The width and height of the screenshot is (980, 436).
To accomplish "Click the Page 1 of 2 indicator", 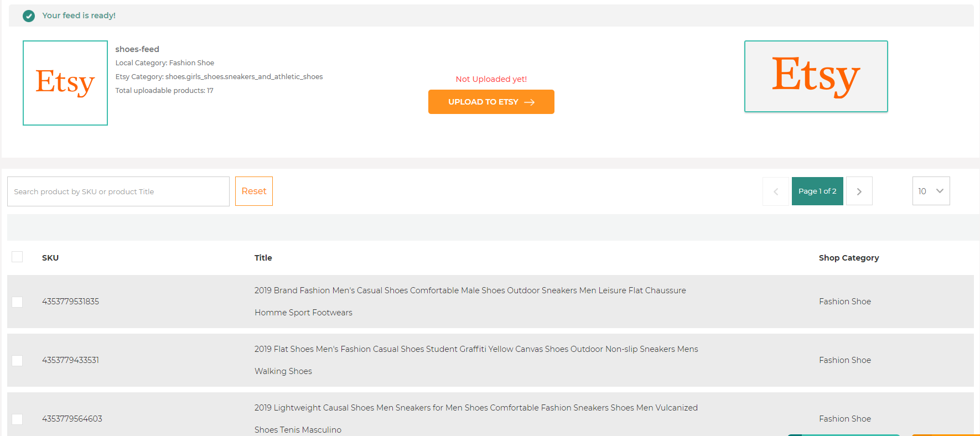I will click(817, 191).
